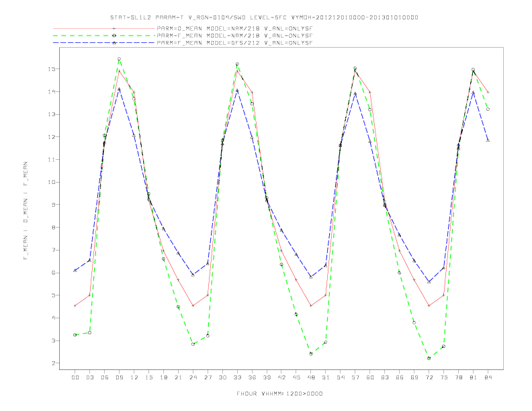This screenshot has width=532, height=411.
Task: Click x-axis tick label 06
Action: (105, 377)
